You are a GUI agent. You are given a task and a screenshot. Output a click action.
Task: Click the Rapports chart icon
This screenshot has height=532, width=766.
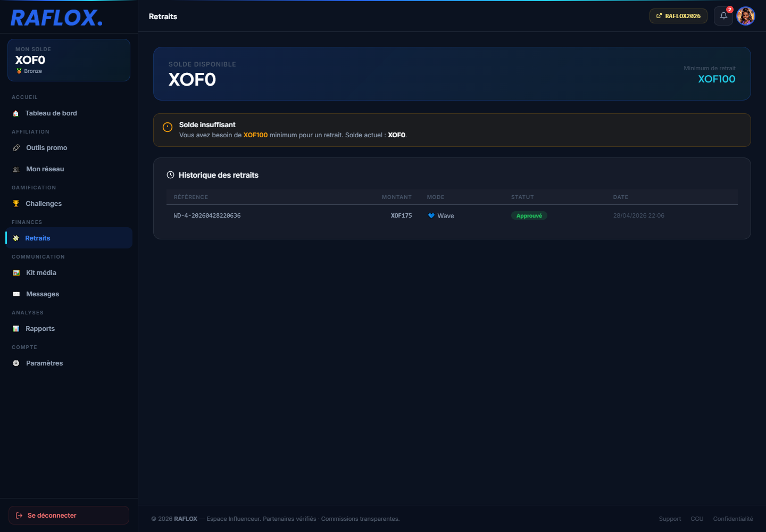[16, 329]
